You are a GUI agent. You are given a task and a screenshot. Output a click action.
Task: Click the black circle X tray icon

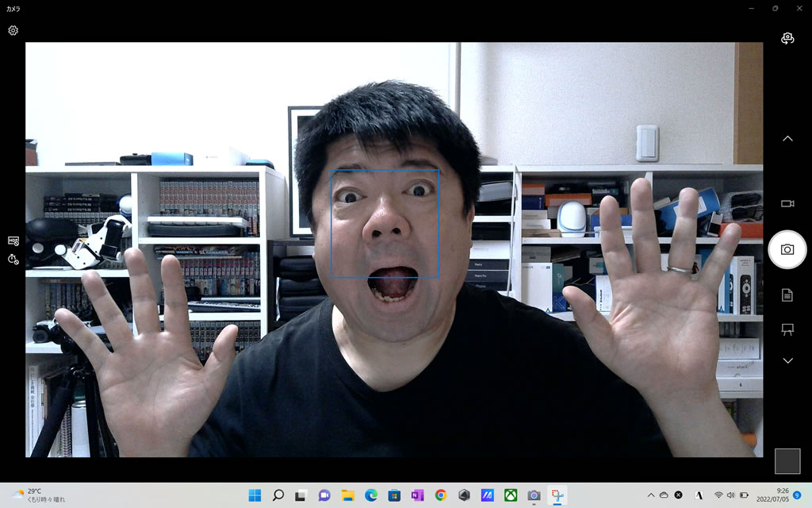click(x=679, y=495)
